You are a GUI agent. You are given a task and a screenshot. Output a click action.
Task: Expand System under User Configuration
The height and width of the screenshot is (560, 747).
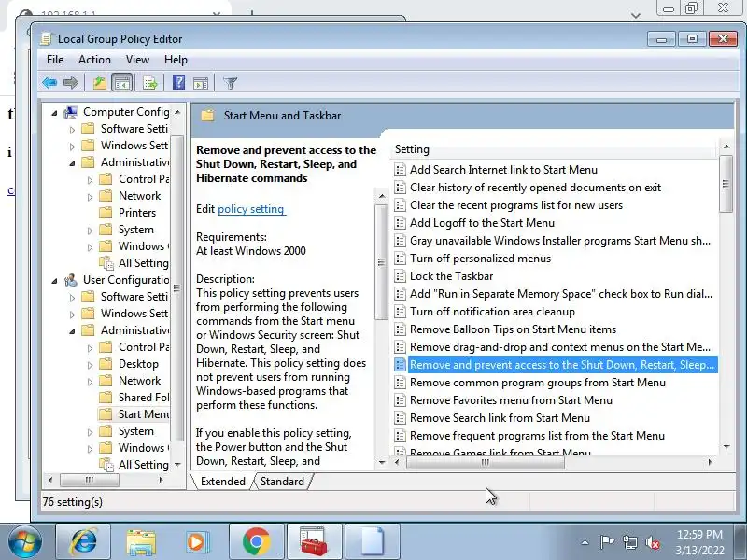[x=90, y=432]
